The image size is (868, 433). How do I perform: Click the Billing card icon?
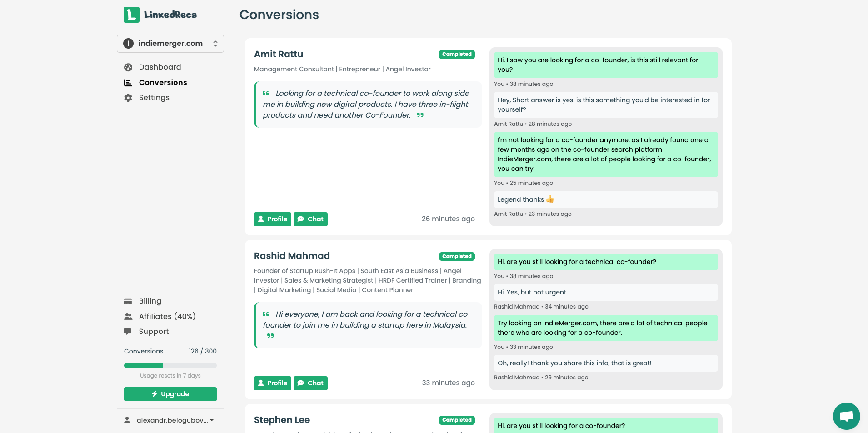point(128,301)
